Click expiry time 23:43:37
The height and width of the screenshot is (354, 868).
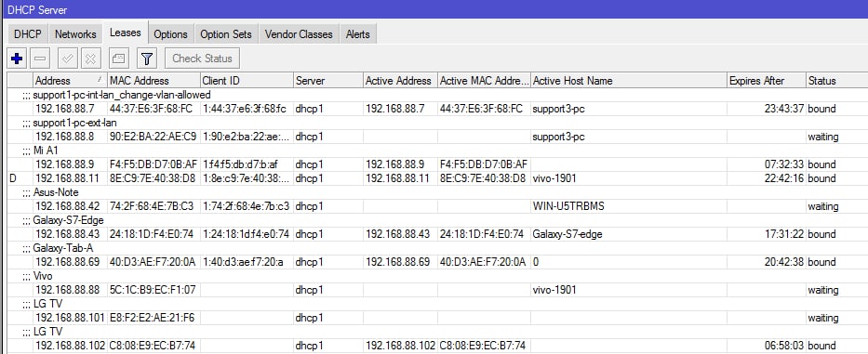coord(784,109)
